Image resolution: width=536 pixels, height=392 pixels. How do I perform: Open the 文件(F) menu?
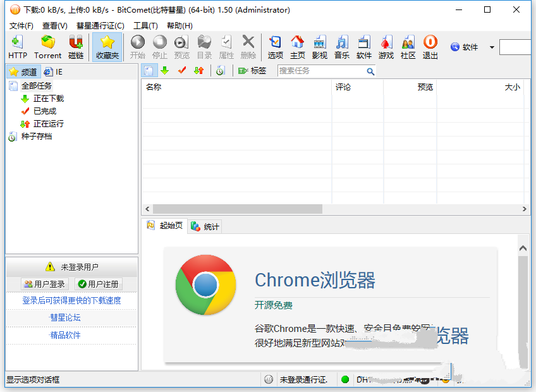pyautogui.click(x=21, y=26)
